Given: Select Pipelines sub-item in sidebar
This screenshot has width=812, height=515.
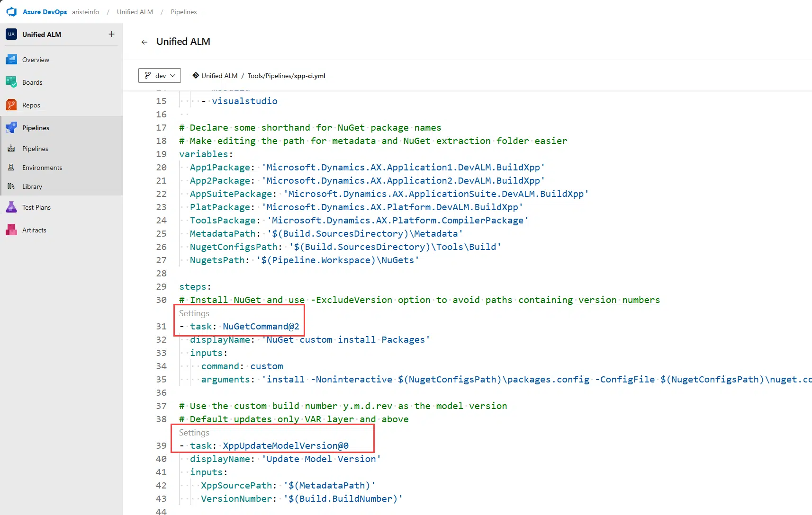Looking at the screenshot, I should [x=35, y=149].
